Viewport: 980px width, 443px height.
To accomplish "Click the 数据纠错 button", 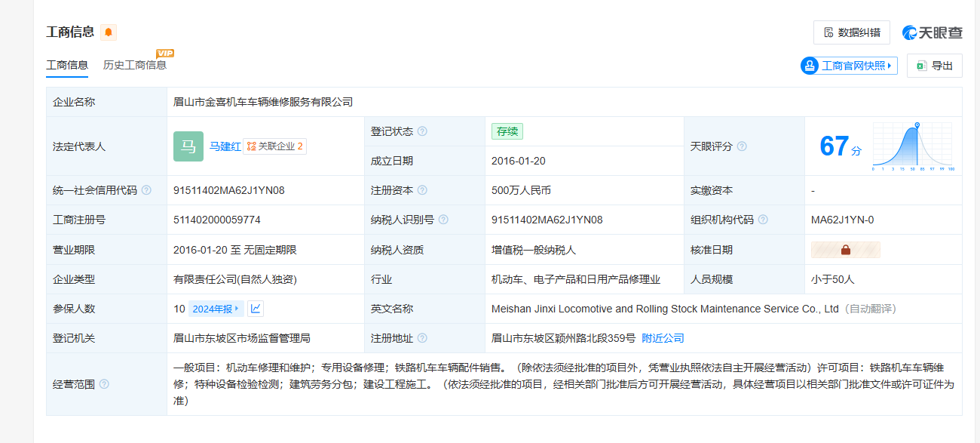I will 851,32.
